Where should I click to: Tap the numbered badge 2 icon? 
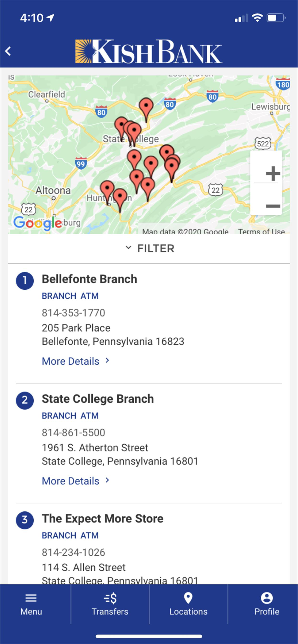point(25,400)
